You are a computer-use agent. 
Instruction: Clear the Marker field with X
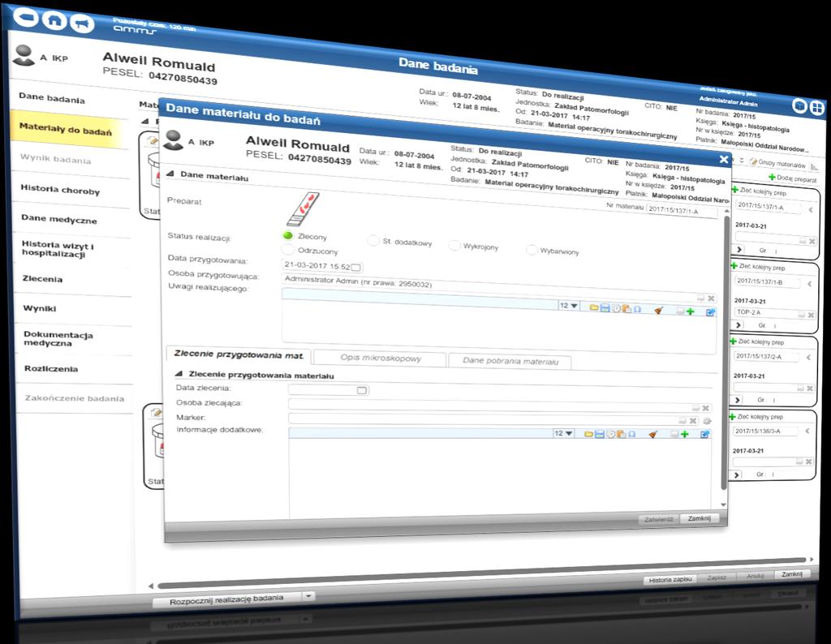tap(693, 420)
